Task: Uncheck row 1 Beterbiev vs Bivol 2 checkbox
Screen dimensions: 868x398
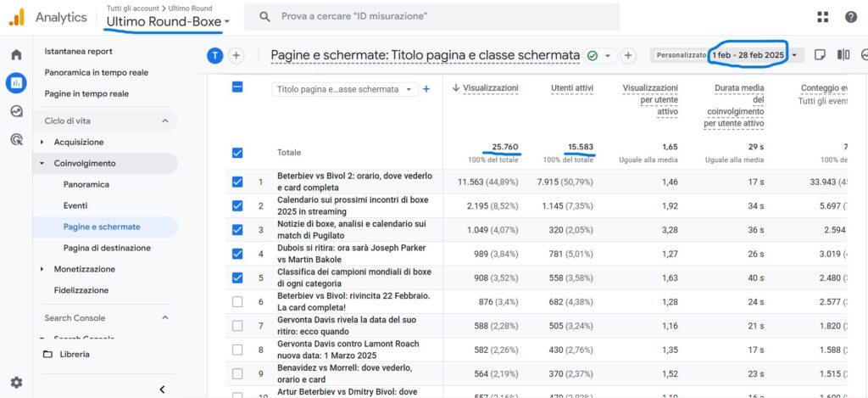Action: (237, 182)
